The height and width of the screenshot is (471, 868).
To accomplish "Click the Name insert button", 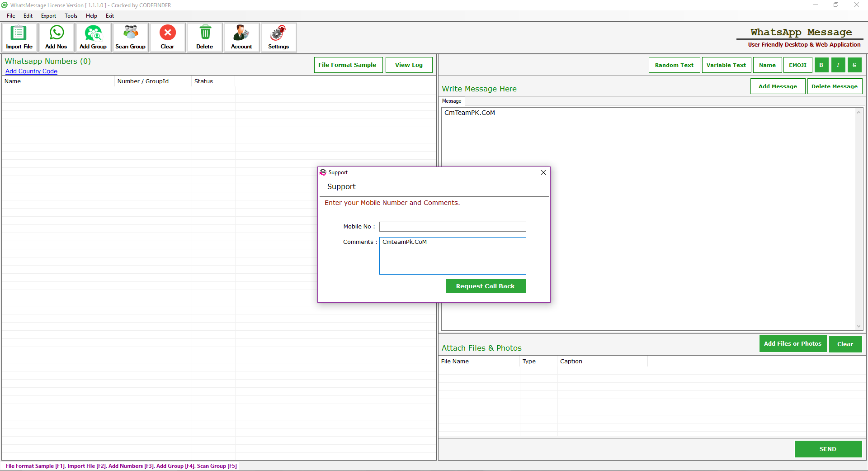I will pyautogui.click(x=767, y=65).
